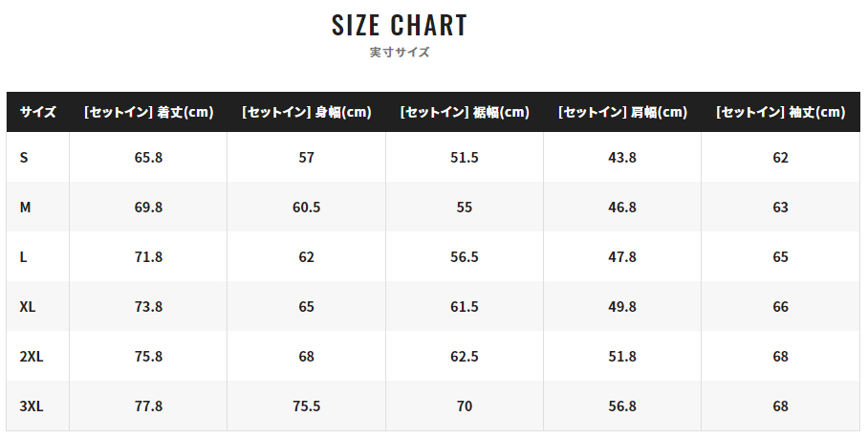
Task: Click the 62 sleeve length value for S
Action: point(781,157)
